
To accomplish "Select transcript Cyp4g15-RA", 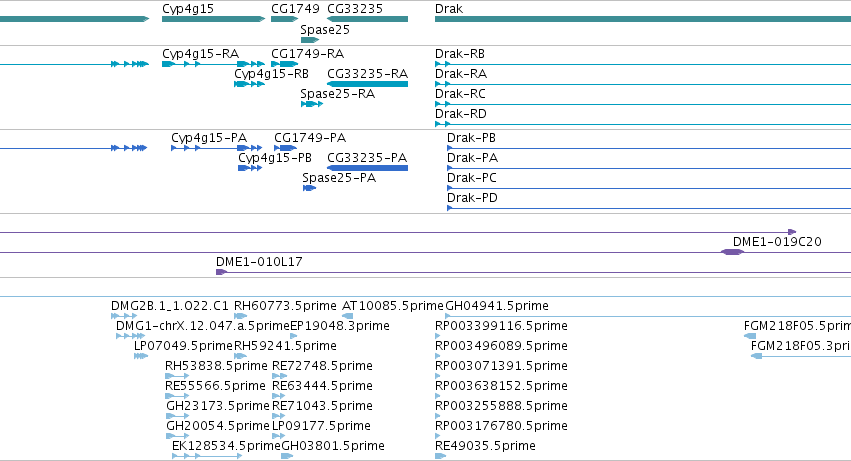I will coord(213,64).
